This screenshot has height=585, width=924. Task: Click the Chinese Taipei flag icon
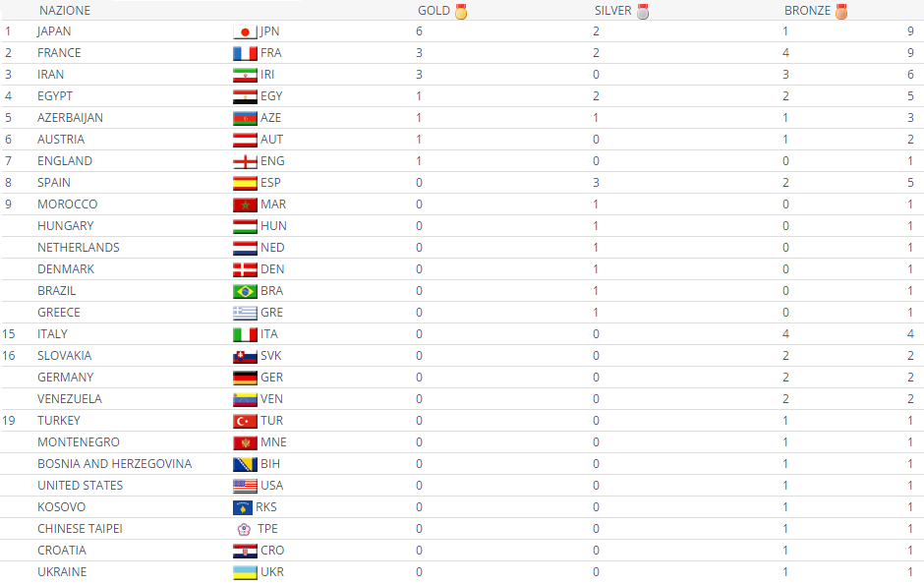(x=244, y=529)
